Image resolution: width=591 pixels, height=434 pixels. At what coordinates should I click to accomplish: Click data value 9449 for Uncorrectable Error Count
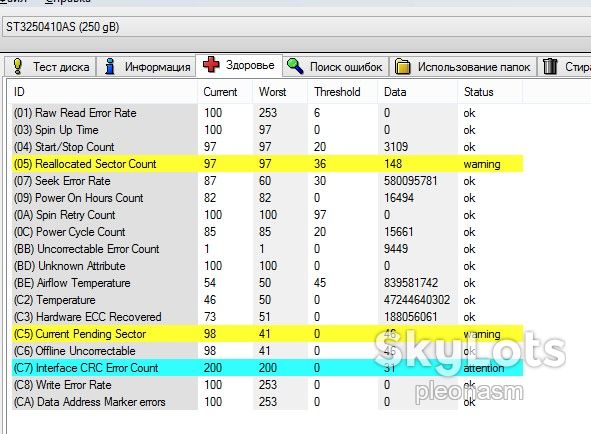(396, 249)
